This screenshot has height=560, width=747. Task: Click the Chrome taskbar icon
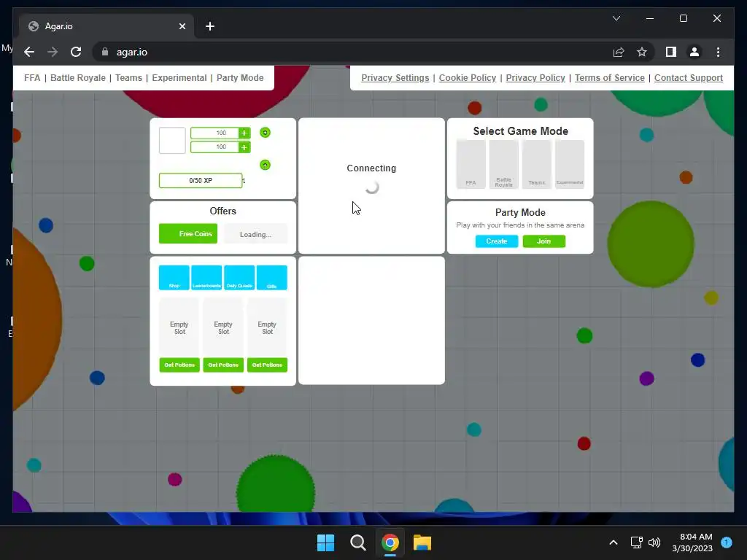(x=390, y=542)
